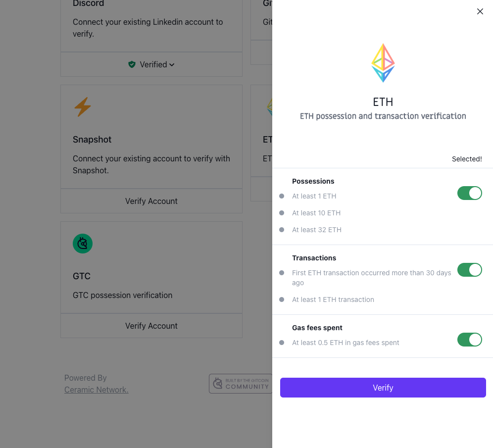This screenshot has width=493, height=448.
Task: Click the Gitcoin Community badge
Action: 241,384
